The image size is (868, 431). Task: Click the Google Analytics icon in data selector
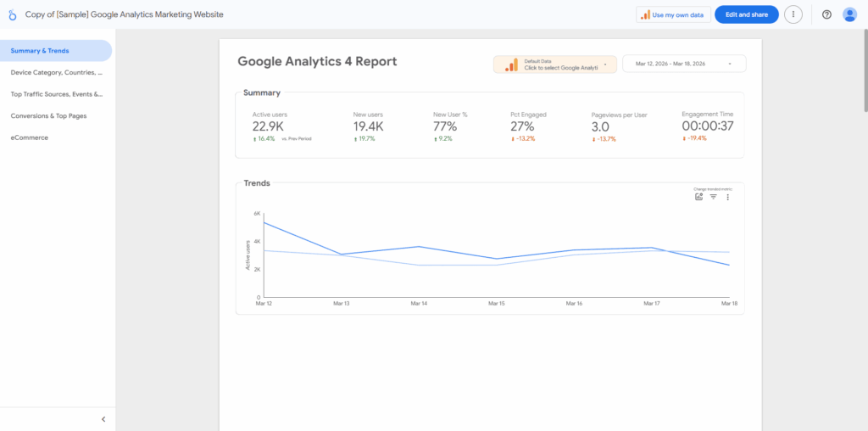click(511, 64)
